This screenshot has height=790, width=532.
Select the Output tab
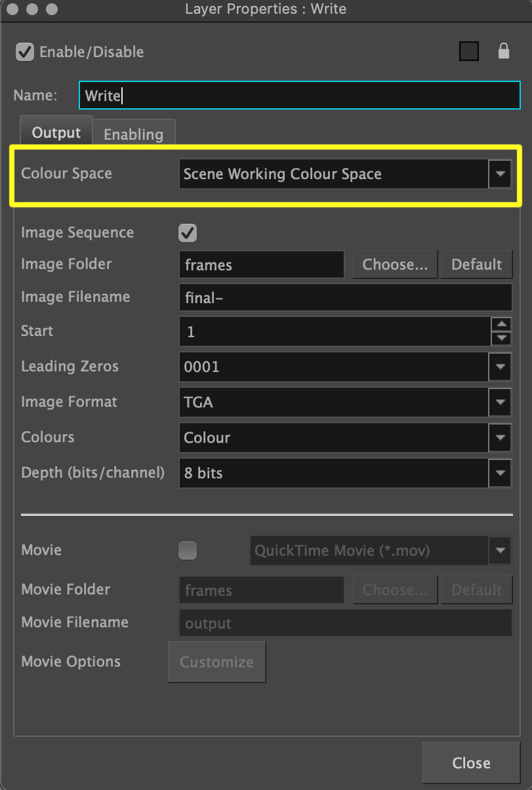point(56,133)
